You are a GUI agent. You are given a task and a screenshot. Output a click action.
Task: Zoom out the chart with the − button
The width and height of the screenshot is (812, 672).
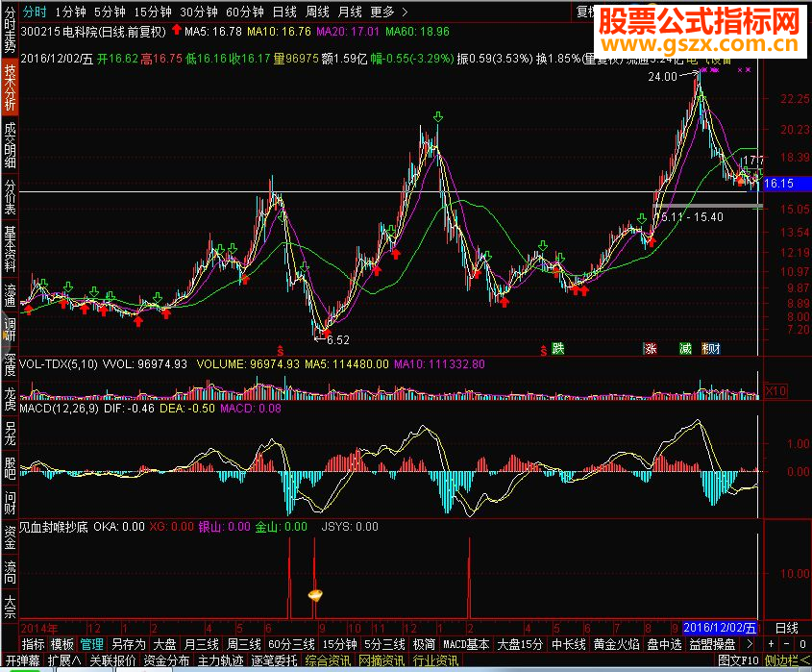(x=787, y=644)
